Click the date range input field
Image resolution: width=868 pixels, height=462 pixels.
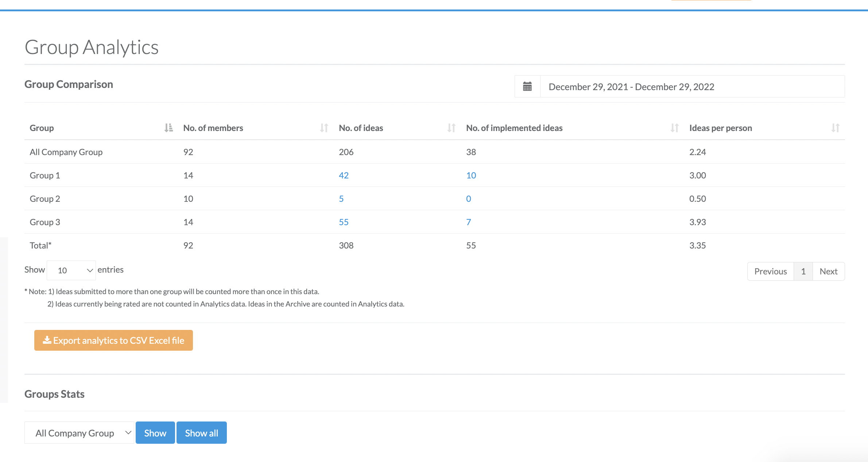pos(692,86)
